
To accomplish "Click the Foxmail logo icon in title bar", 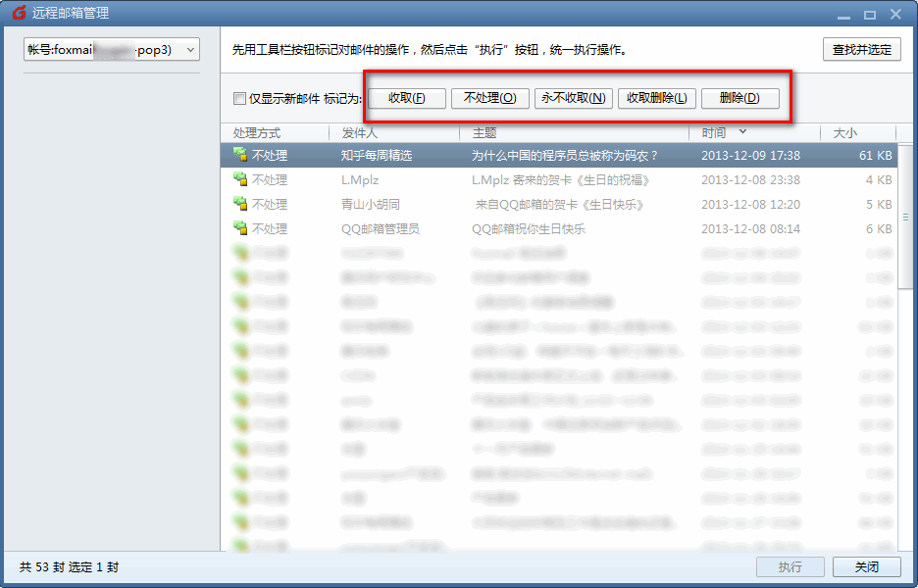I will pos(19,14).
